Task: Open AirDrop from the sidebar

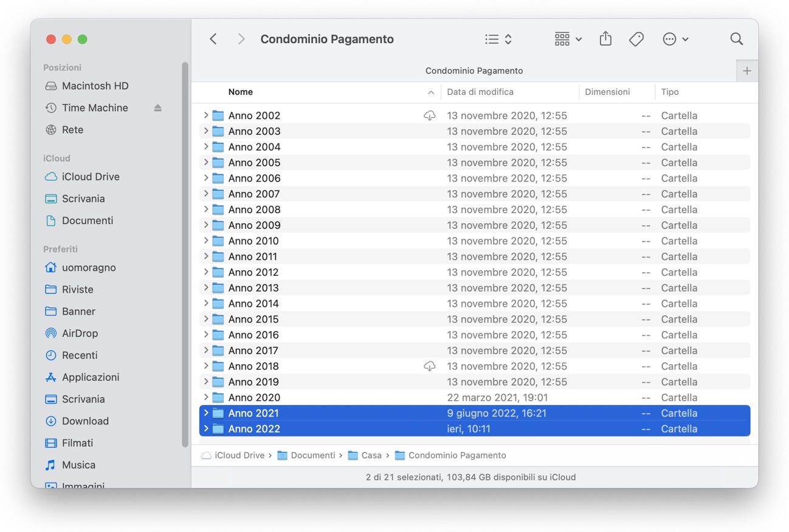Action: coord(80,333)
